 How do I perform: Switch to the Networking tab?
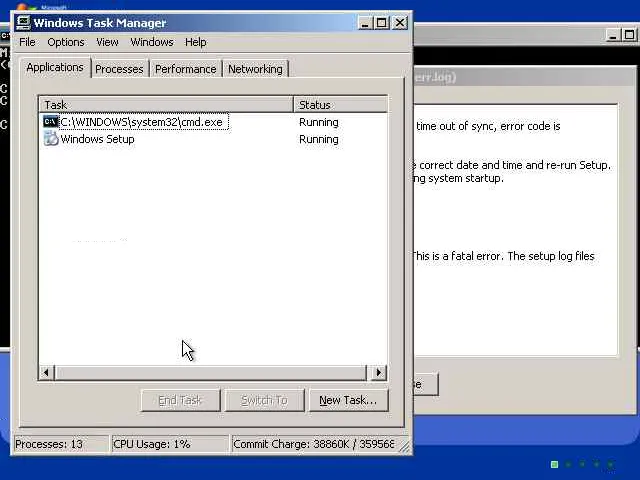[x=255, y=69]
